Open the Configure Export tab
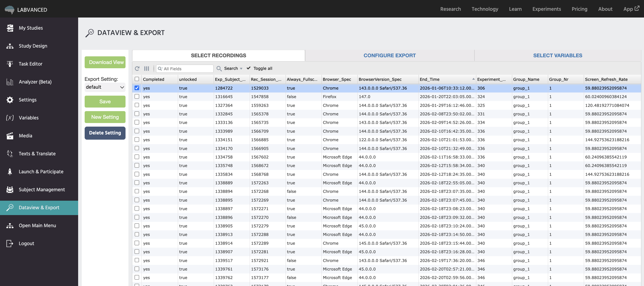This screenshot has width=644, height=286. (x=390, y=55)
